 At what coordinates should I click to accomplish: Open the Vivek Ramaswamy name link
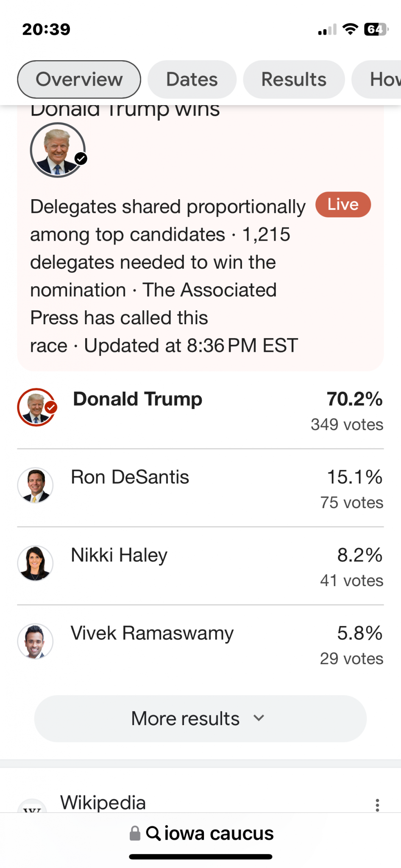(x=152, y=633)
